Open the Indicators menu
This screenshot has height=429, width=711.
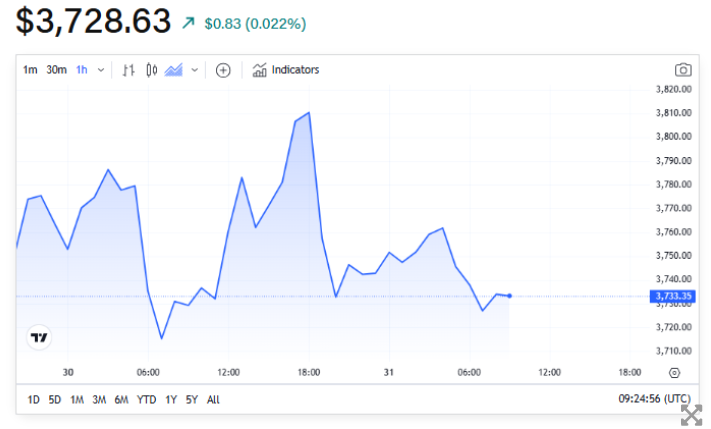coord(286,70)
